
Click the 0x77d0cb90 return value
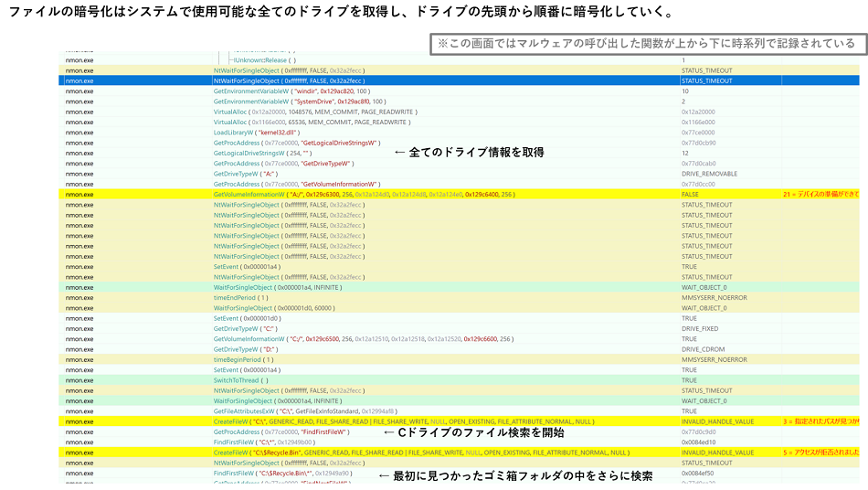(x=698, y=143)
